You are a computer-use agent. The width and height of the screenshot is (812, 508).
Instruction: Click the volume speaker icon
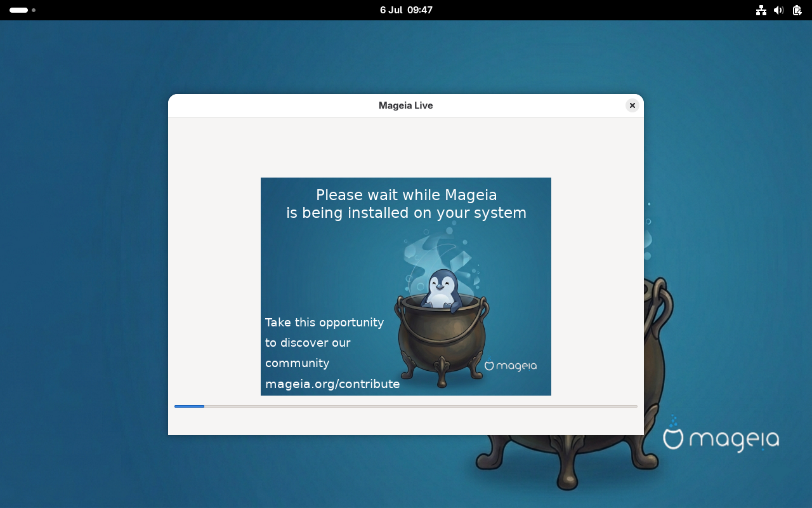coord(779,10)
